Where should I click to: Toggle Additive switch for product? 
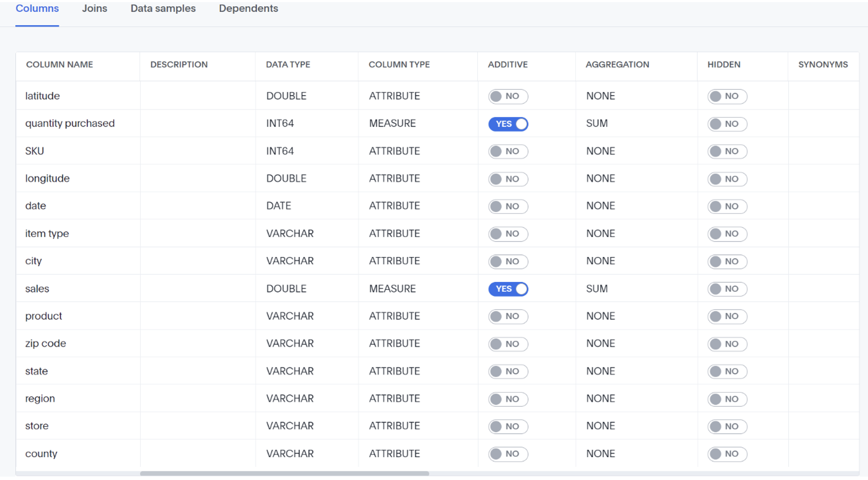[x=508, y=316]
